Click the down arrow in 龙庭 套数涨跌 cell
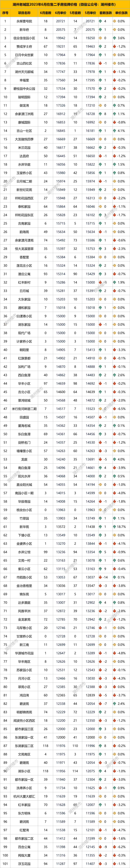Image resolution: width=130 pixels, height=868 pixels. point(100,459)
